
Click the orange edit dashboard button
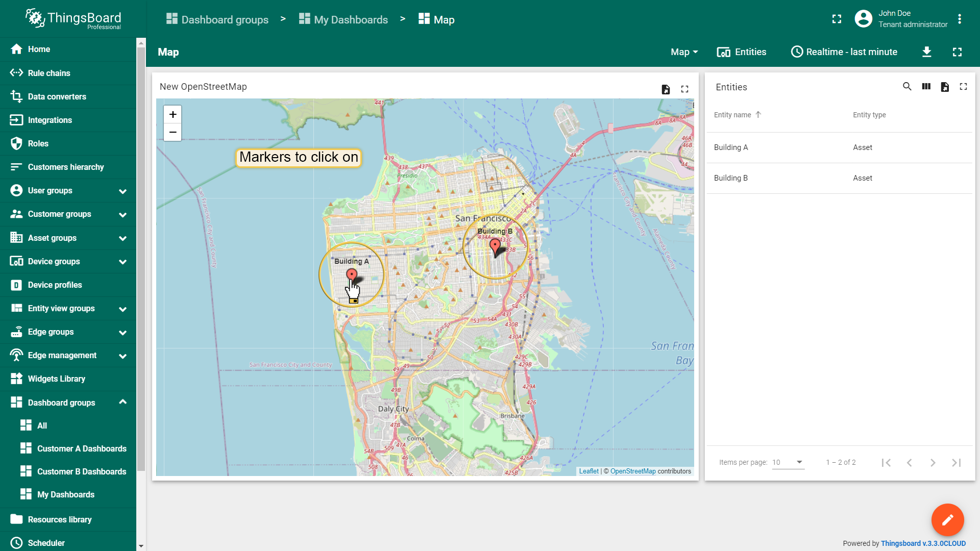coord(947,520)
